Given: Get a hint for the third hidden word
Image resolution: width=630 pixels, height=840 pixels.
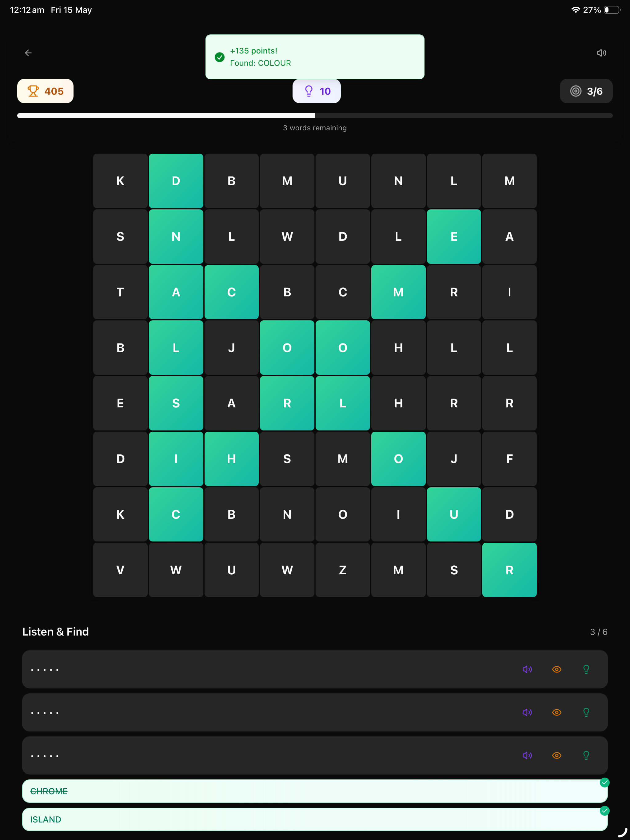Looking at the screenshot, I should (586, 755).
